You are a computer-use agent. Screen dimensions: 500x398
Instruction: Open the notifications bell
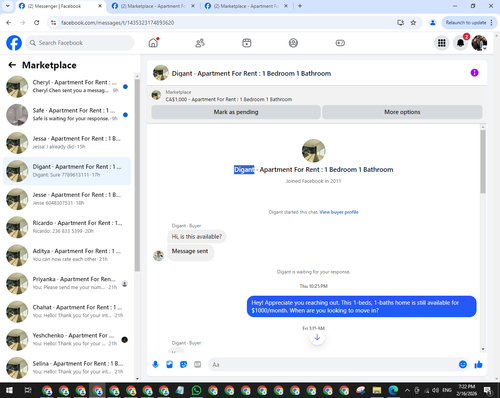pyautogui.click(x=460, y=43)
